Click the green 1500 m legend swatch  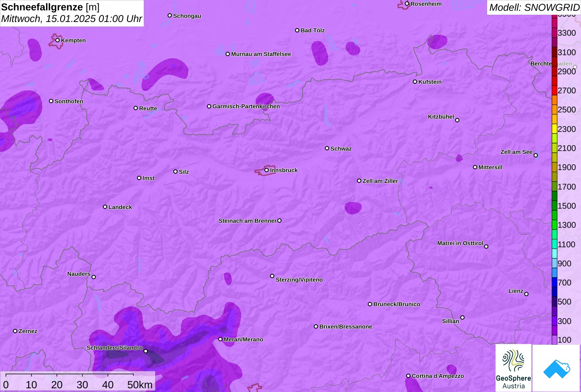[x=554, y=206]
